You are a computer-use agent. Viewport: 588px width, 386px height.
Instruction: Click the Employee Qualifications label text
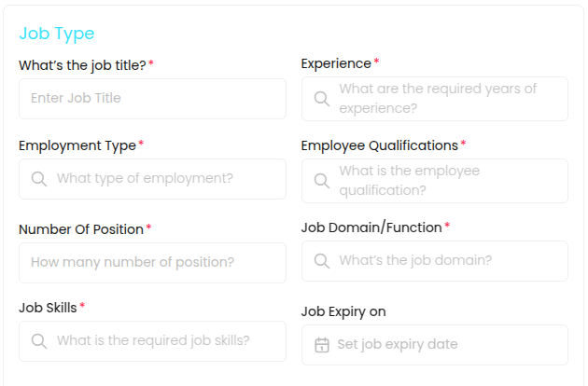[x=379, y=145]
